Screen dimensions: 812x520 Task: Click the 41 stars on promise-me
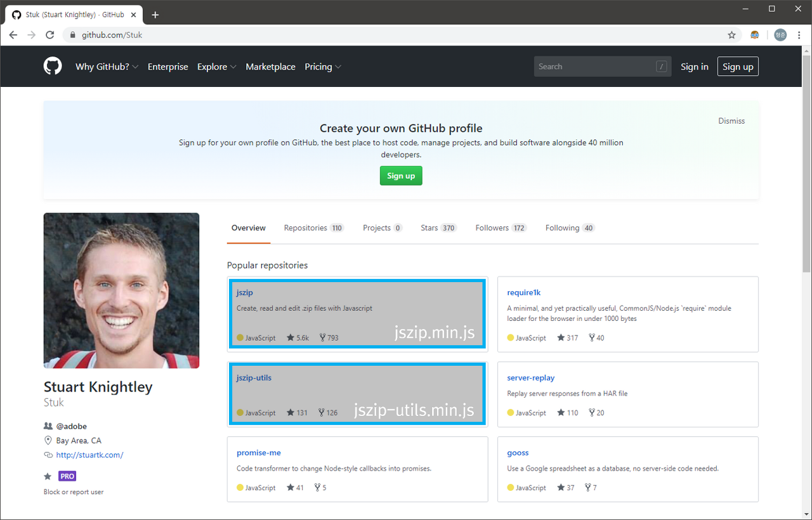(x=295, y=488)
